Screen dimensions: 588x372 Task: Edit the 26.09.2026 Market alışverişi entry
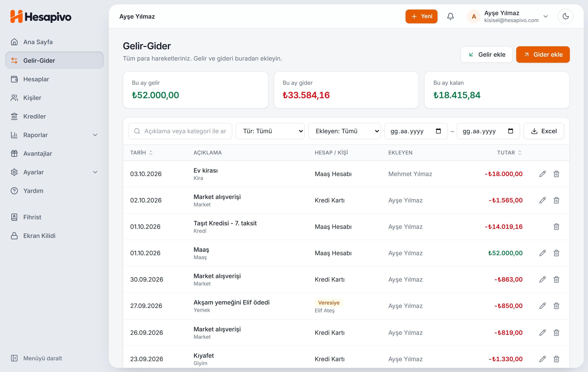(542, 333)
